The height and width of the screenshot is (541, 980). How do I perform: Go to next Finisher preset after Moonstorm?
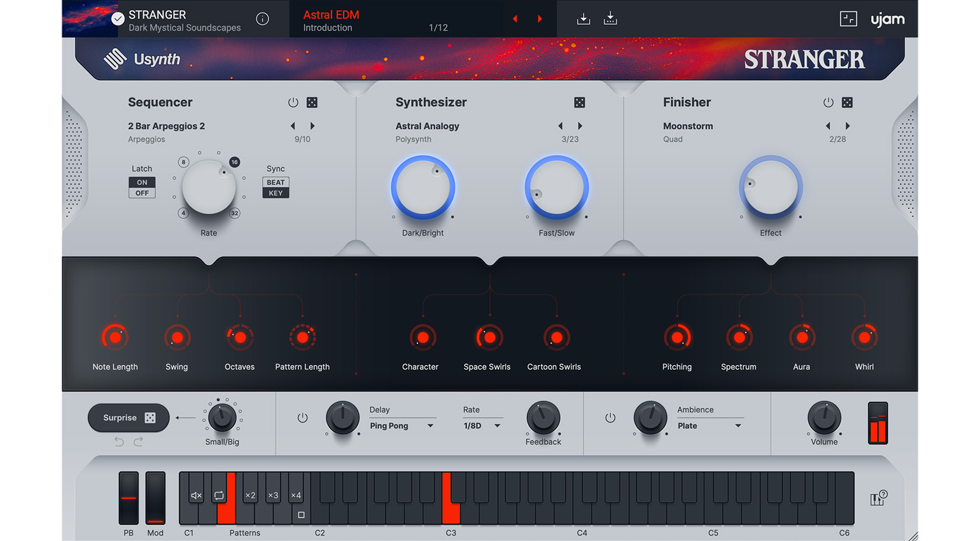[847, 126]
